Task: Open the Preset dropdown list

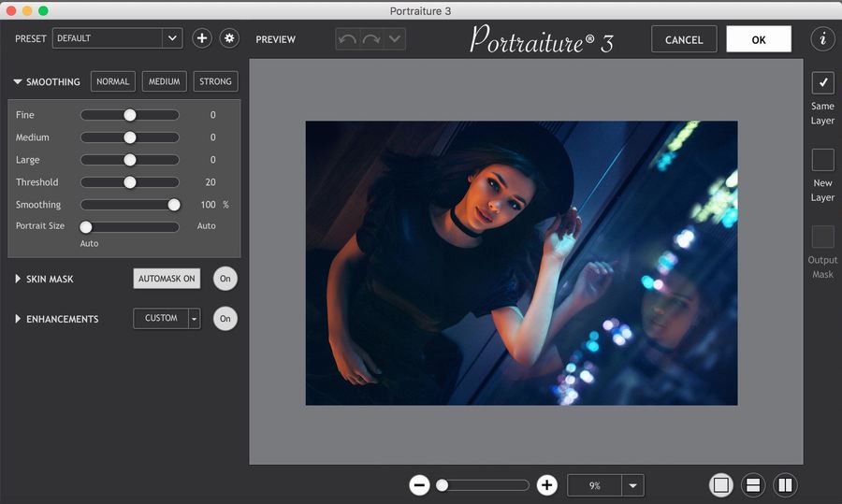Action: pyautogui.click(x=172, y=38)
